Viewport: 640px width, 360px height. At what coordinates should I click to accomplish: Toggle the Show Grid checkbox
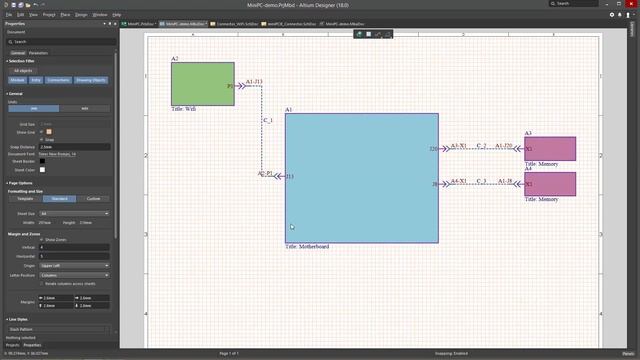(x=41, y=132)
